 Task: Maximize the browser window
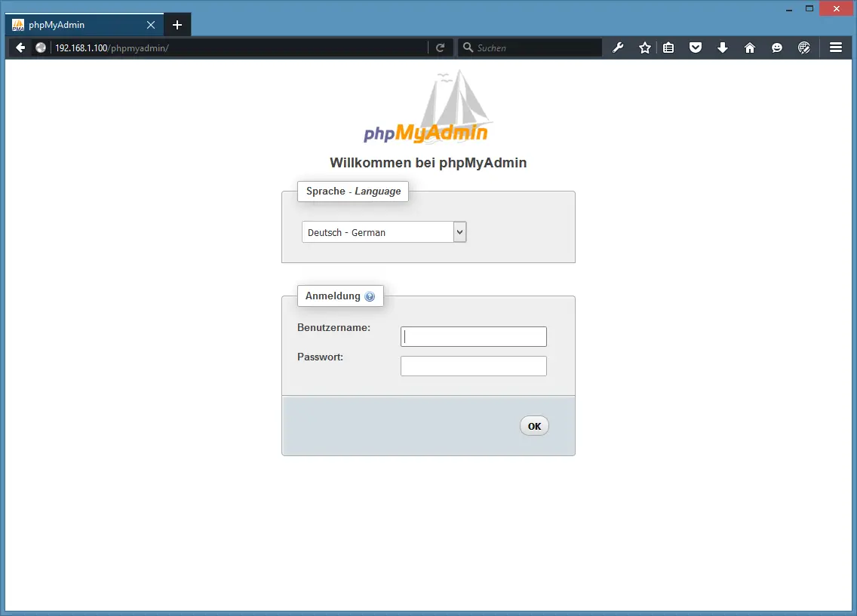(x=809, y=8)
